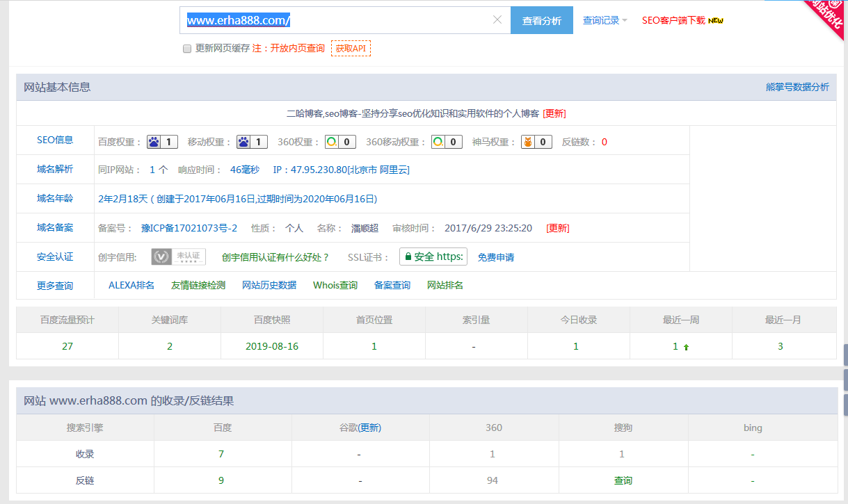The image size is (848, 504).
Task: Click Baidu 反链 value 9
Action: point(221,480)
